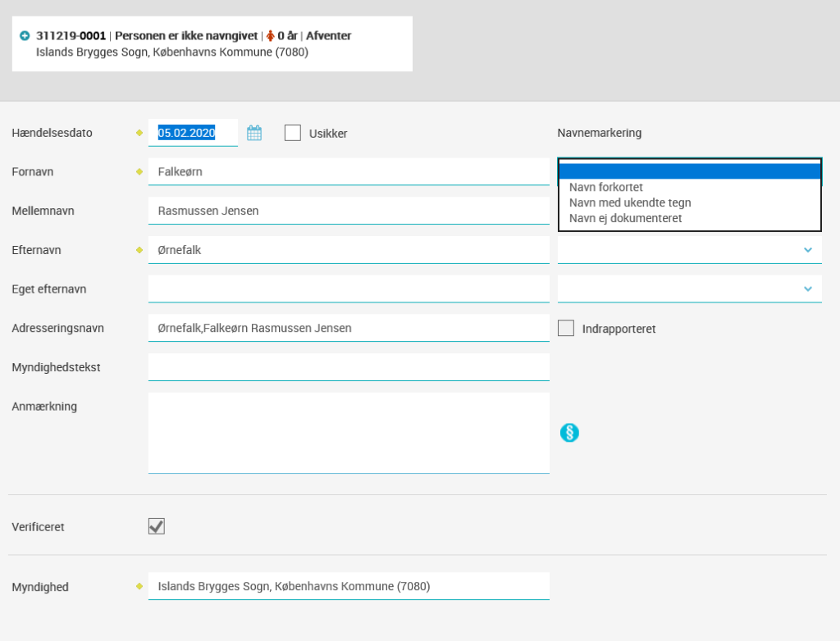
Task: Click the Hændelsesdato label
Action: click(x=52, y=133)
